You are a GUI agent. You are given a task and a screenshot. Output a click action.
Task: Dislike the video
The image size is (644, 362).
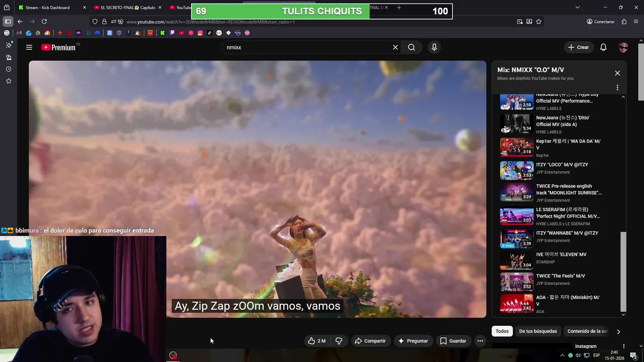point(339,341)
